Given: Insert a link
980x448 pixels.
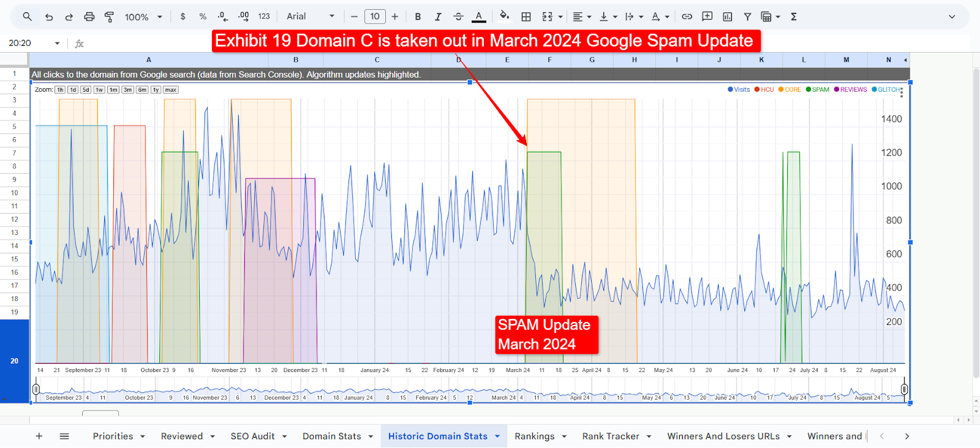Looking at the screenshot, I should coord(687,17).
